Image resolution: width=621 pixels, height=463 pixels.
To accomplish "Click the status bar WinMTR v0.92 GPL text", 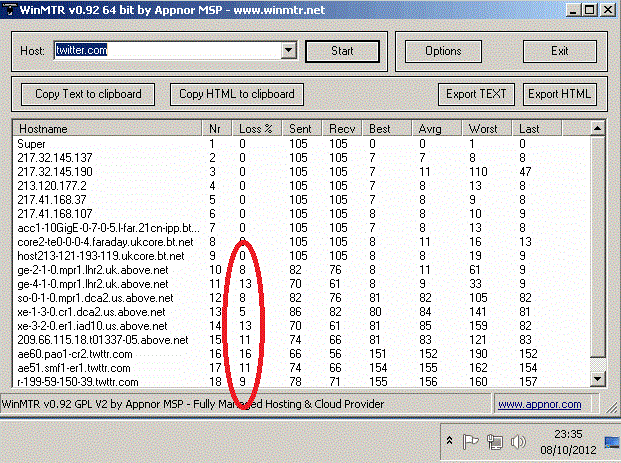I will pos(193,404).
